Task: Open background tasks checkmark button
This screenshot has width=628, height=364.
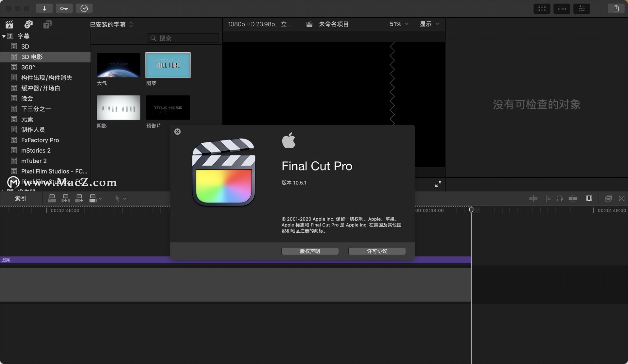Action: [84, 8]
